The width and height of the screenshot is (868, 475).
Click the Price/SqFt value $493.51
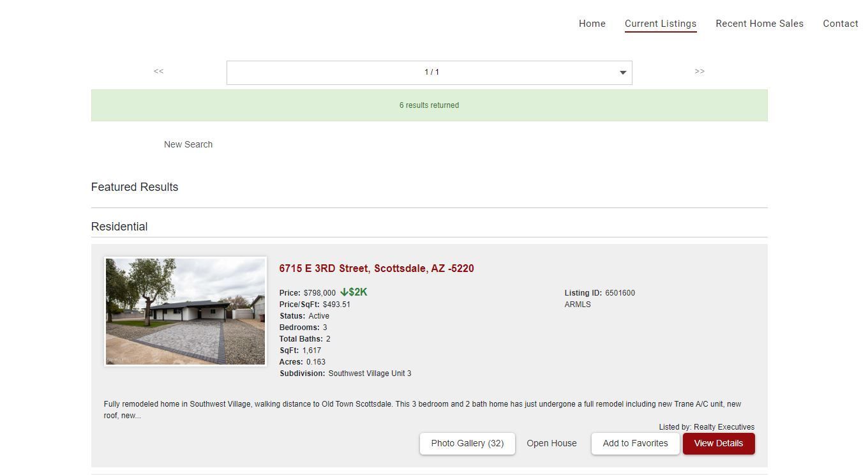pyautogui.click(x=336, y=305)
